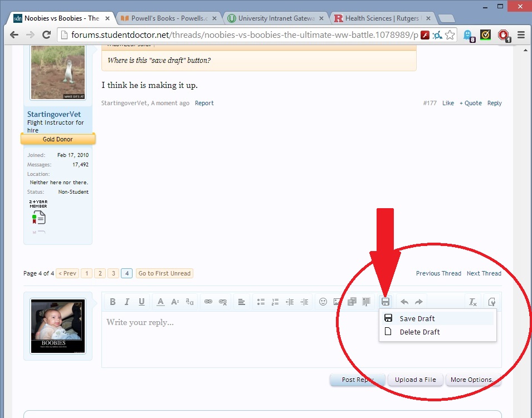
Task: Click the Upload a File button
Action: click(x=415, y=380)
